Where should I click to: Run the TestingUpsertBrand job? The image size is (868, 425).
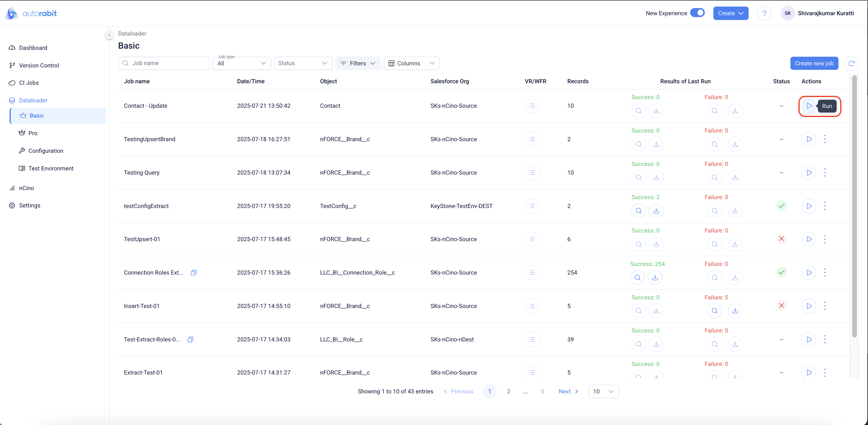(809, 139)
